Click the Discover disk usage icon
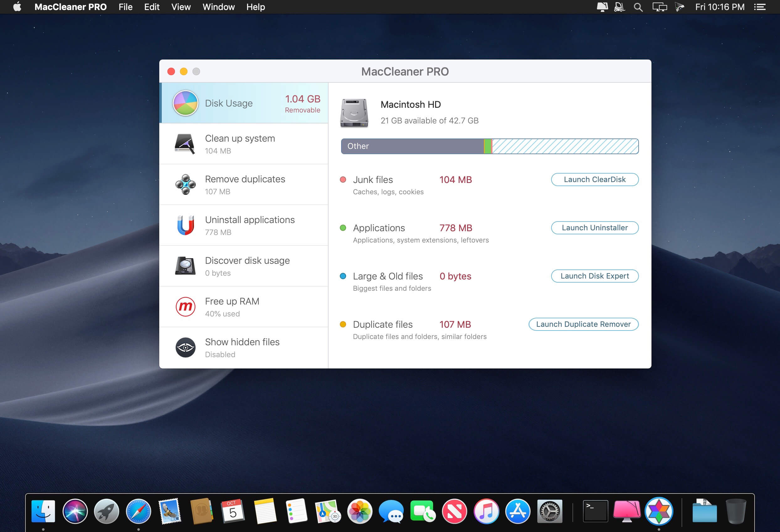 coord(185,266)
